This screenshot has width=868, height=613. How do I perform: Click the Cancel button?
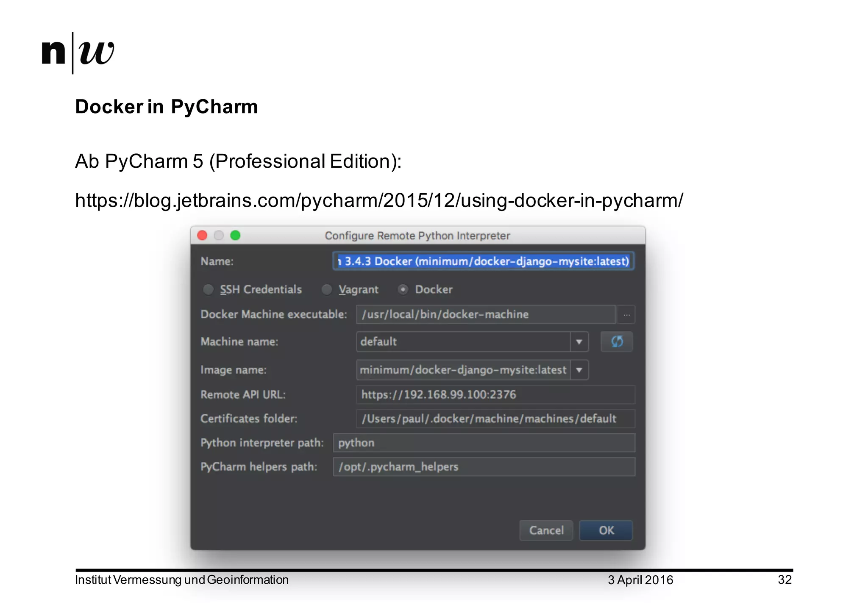(546, 530)
